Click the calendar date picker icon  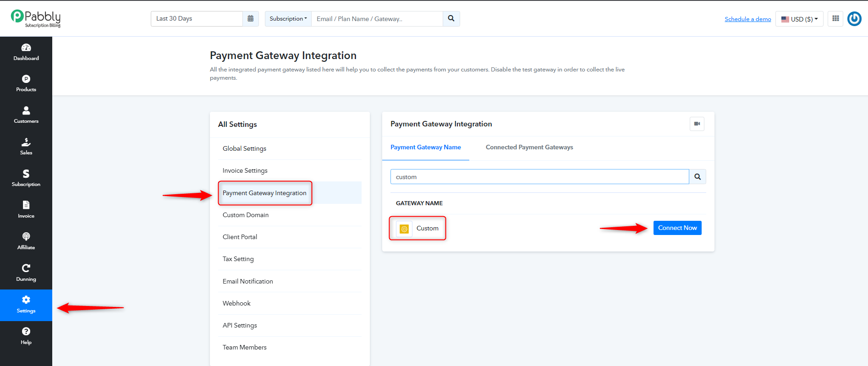click(251, 19)
